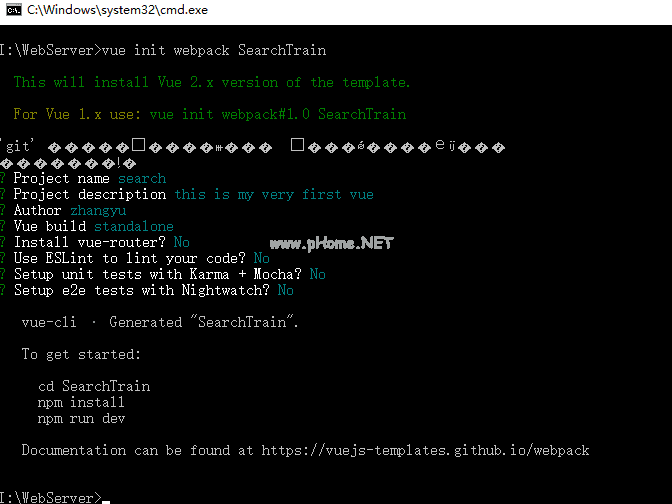672x504 pixels.
Task: Click the 'vue init webpack SearchTrain' command line
Action: (x=214, y=51)
